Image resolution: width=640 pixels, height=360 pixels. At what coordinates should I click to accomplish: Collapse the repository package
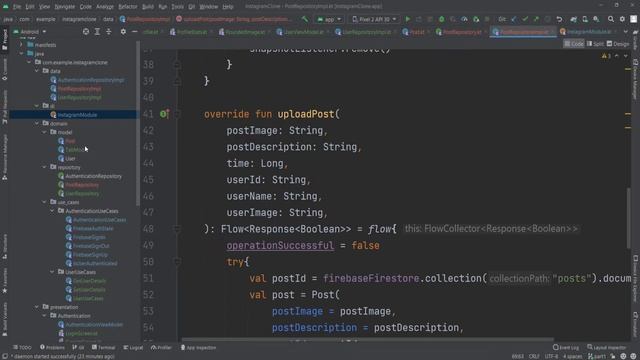tap(44, 167)
